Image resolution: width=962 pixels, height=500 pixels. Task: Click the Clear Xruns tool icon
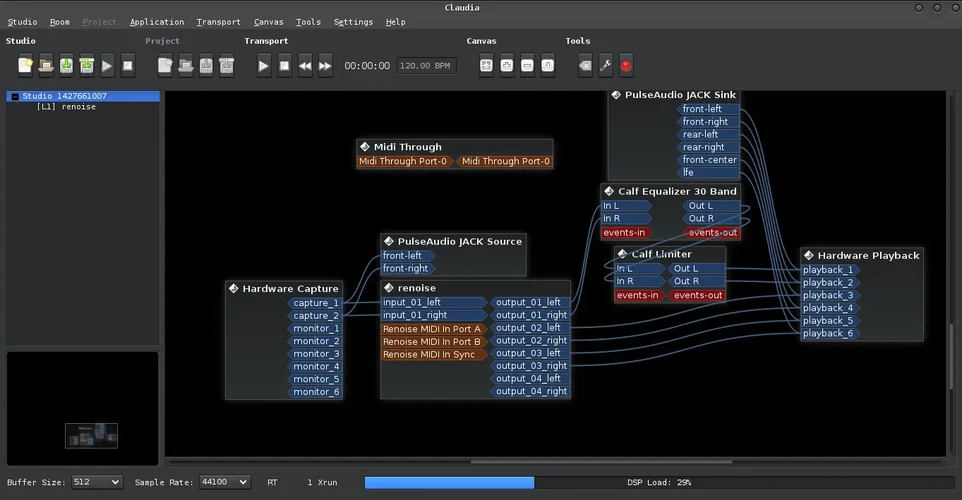(x=586, y=66)
